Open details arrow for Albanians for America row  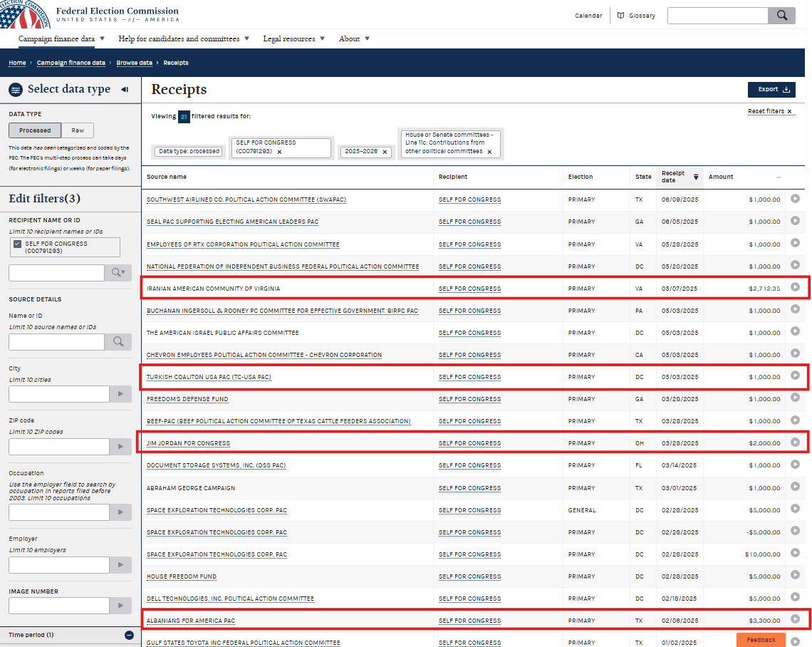[x=795, y=619]
